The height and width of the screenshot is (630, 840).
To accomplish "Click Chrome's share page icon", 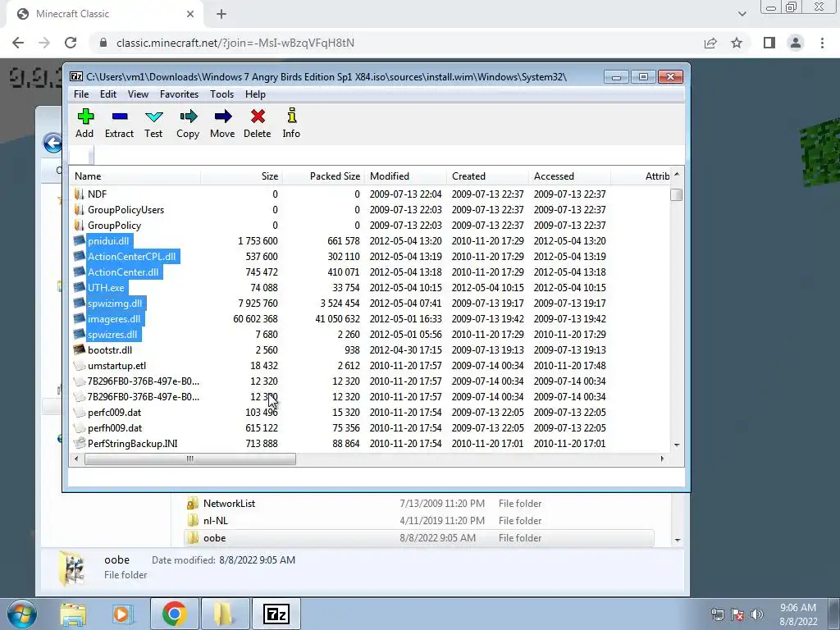I will [x=710, y=43].
